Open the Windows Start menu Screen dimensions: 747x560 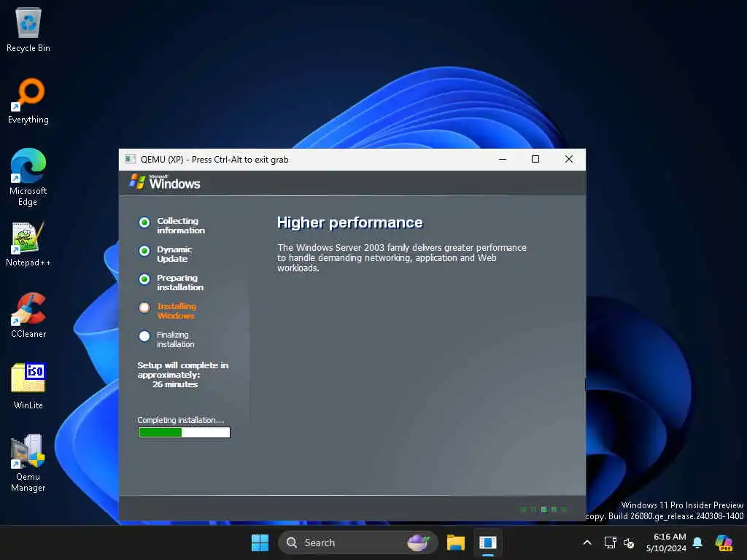coord(260,542)
